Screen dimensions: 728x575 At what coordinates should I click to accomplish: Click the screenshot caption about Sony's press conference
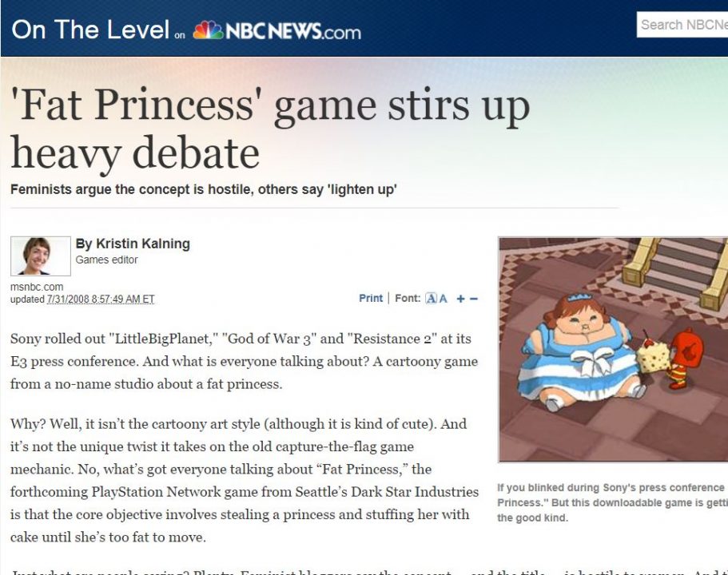(x=612, y=502)
